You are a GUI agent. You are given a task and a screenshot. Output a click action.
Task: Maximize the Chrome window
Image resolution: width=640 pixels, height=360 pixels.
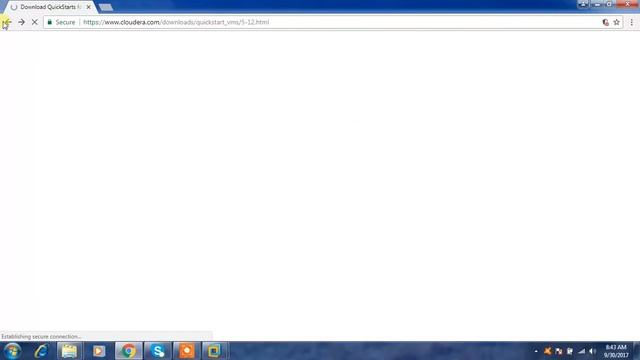click(609, 4)
